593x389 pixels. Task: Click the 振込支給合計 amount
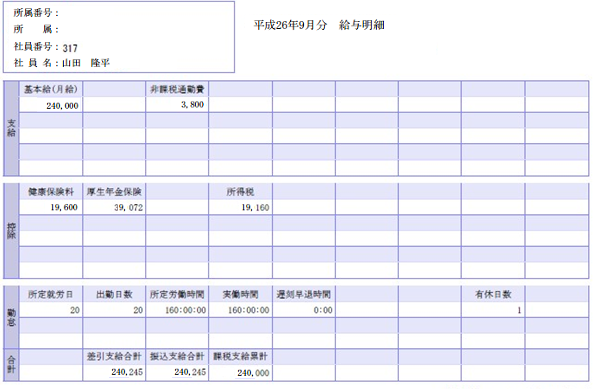point(190,372)
